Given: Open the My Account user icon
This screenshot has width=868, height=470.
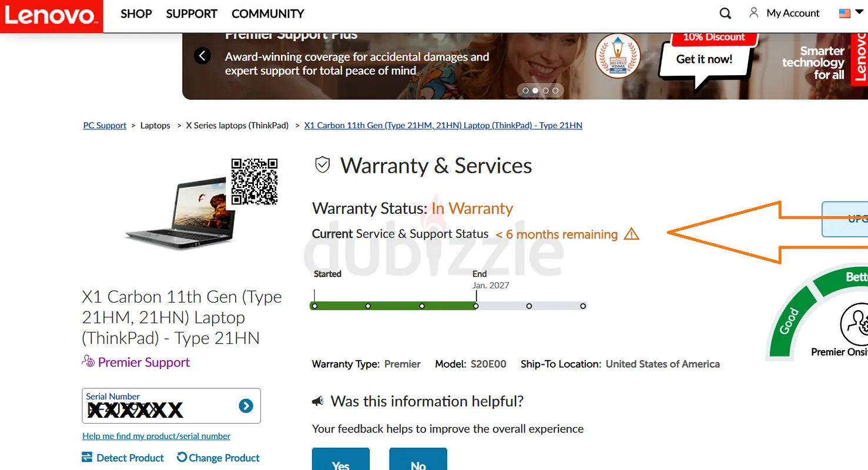Looking at the screenshot, I should point(754,12).
